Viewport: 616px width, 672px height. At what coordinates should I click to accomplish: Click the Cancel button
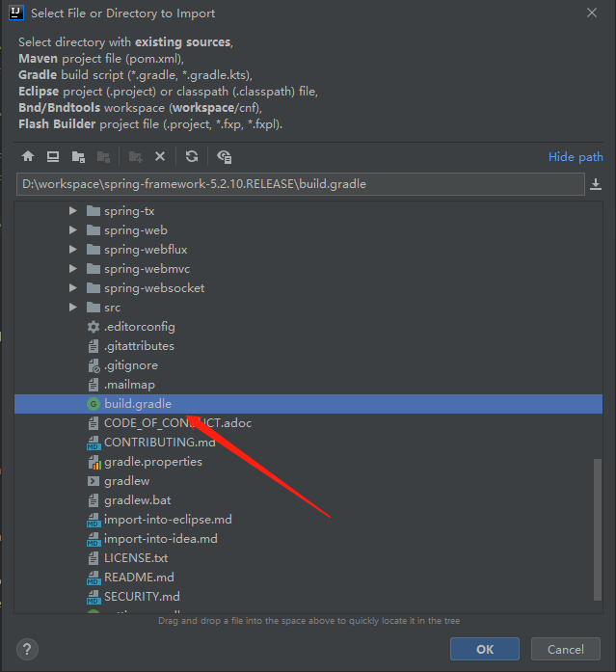[x=566, y=649]
